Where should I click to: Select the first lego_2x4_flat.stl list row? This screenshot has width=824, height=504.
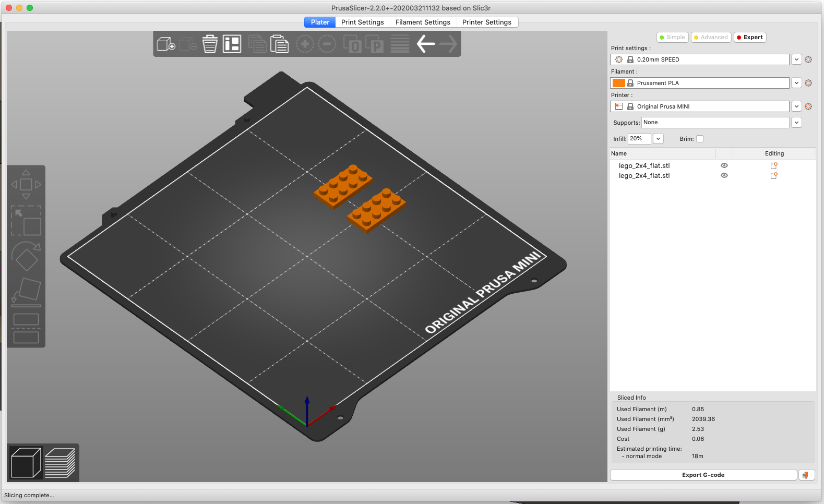(x=713, y=165)
